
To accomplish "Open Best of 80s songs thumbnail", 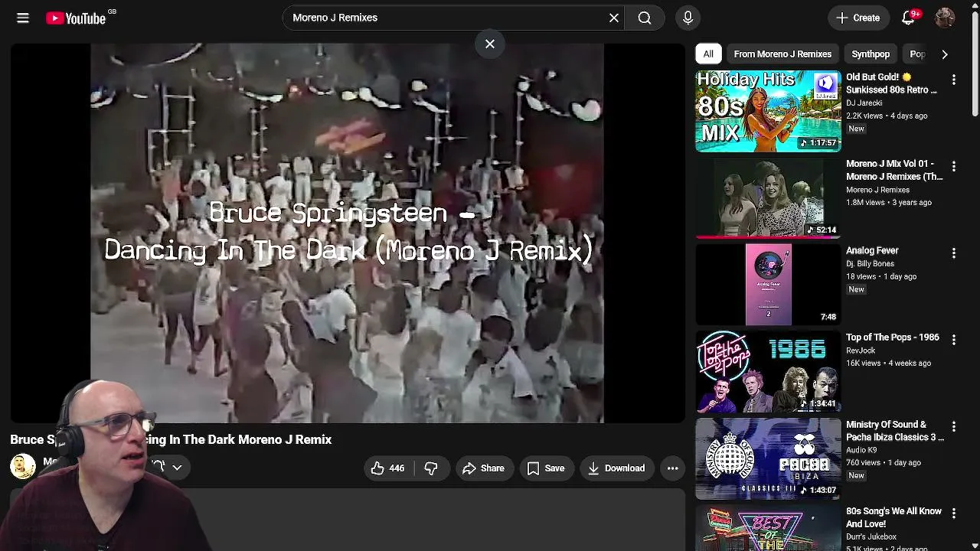I will pos(768,528).
